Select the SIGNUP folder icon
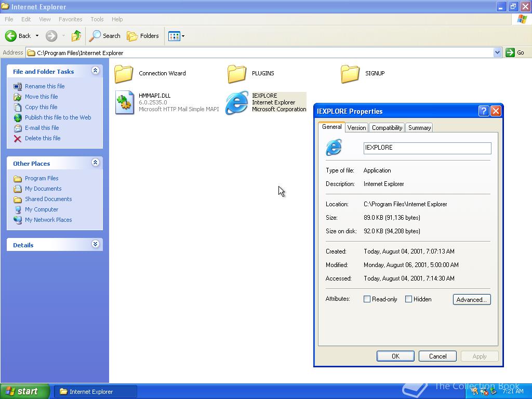532x399 pixels. [350, 74]
